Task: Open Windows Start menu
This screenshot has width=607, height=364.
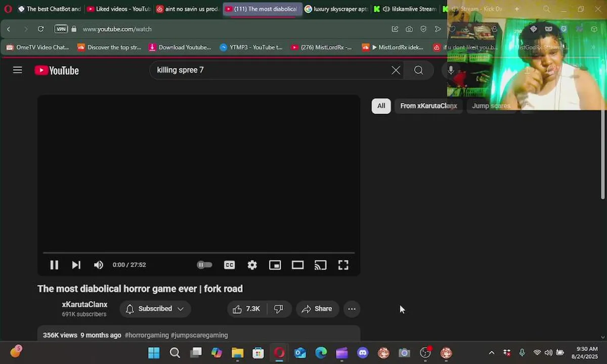Action: (154, 353)
